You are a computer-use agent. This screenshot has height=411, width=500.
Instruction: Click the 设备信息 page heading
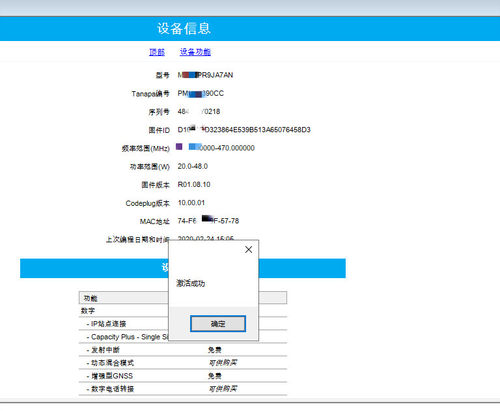point(184,29)
